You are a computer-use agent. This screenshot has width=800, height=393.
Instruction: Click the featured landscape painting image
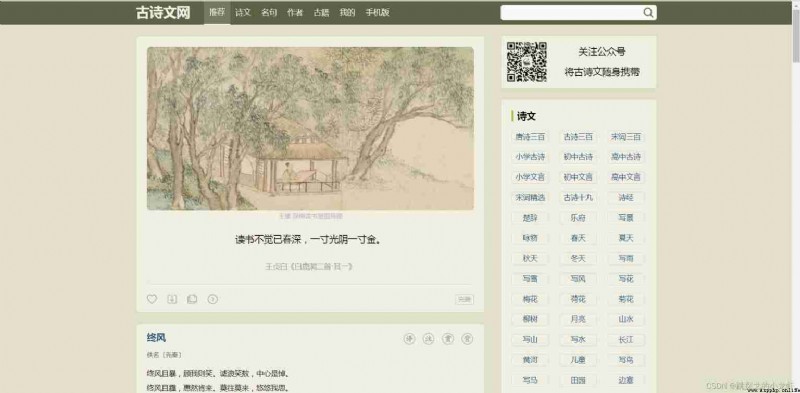pyautogui.click(x=310, y=129)
